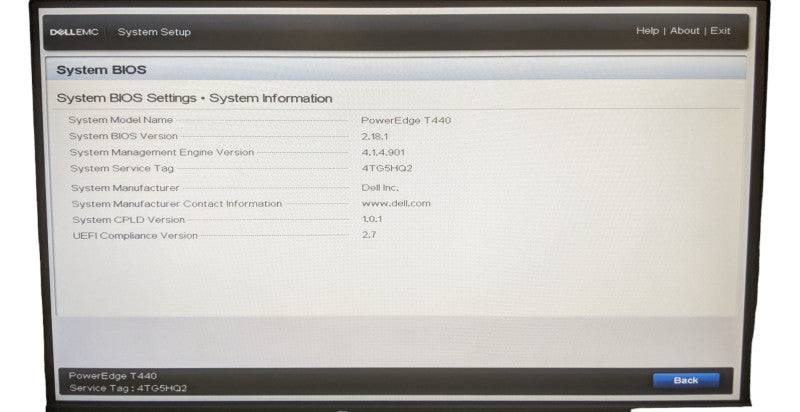The width and height of the screenshot is (800, 412).
Task: Click the 2.7 UEFI version value
Action: (369, 235)
